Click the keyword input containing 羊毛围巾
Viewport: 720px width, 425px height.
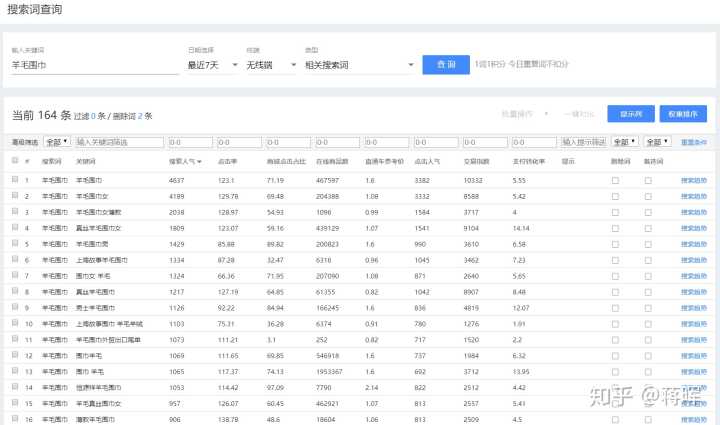click(x=92, y=65)
